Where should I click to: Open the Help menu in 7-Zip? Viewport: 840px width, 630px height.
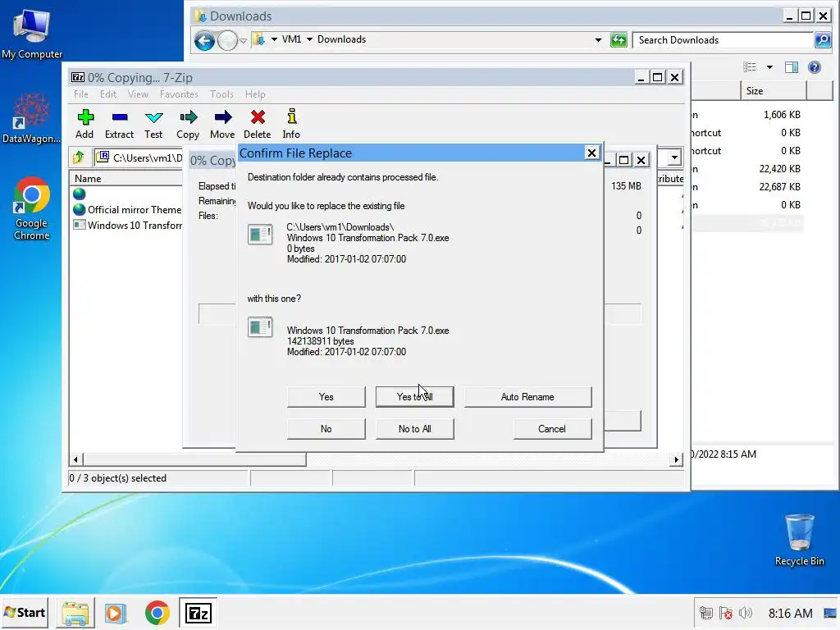[255, 94]
